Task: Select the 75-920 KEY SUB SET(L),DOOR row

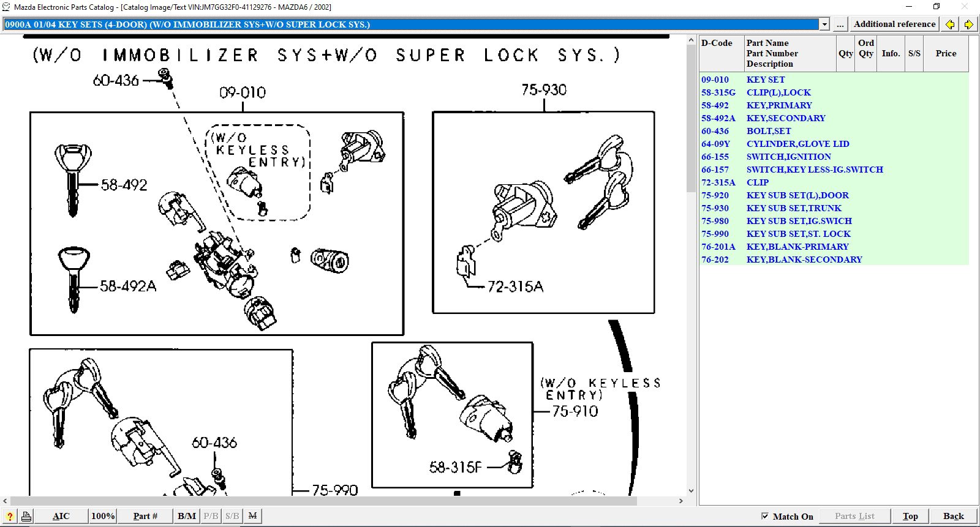Action: [x=834, y=195]
